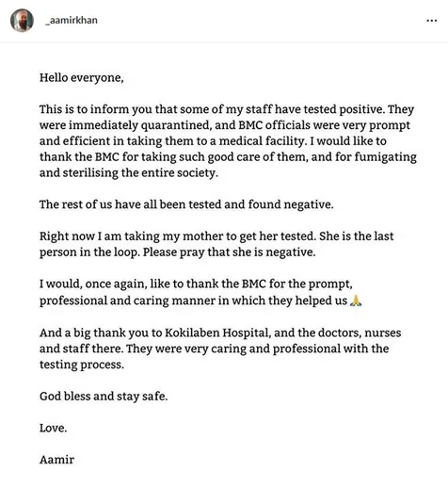Click the _aamirkhan profile avatar picture
This screenshot has height=487, width=448.
tap(22, 21)
